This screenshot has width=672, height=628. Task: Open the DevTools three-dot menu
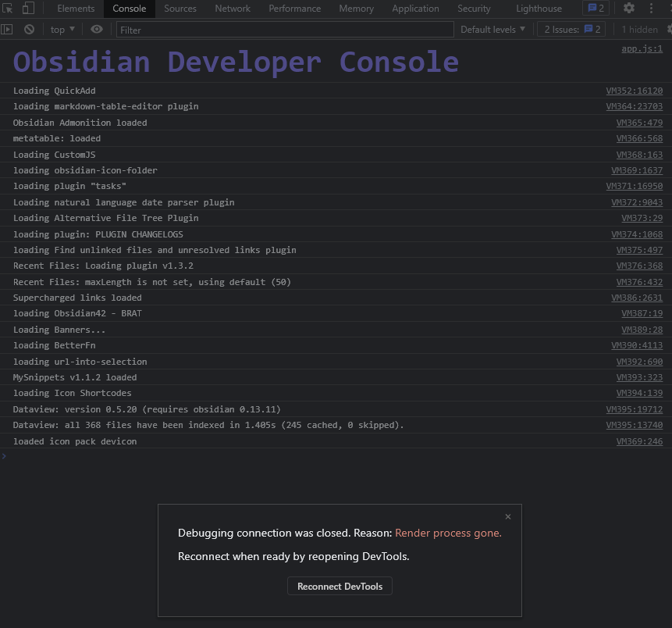[x=651, y=8]
